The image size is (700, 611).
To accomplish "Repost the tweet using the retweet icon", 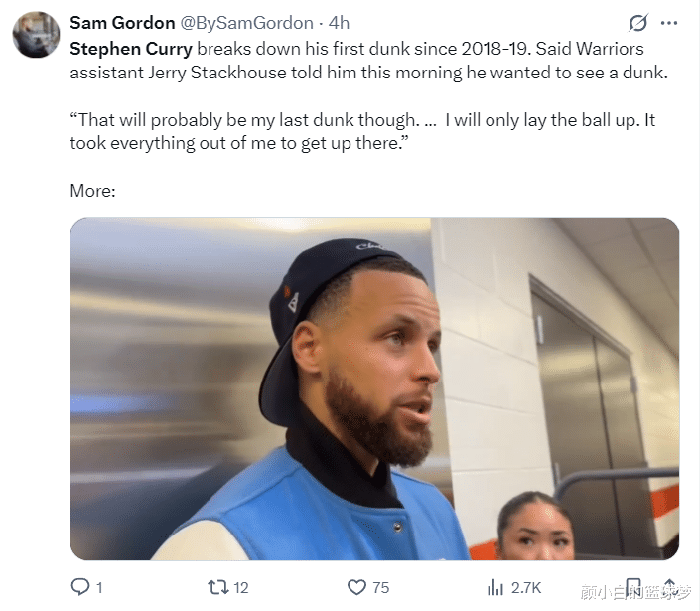I will pyautogui.click(x=214, y=587).
